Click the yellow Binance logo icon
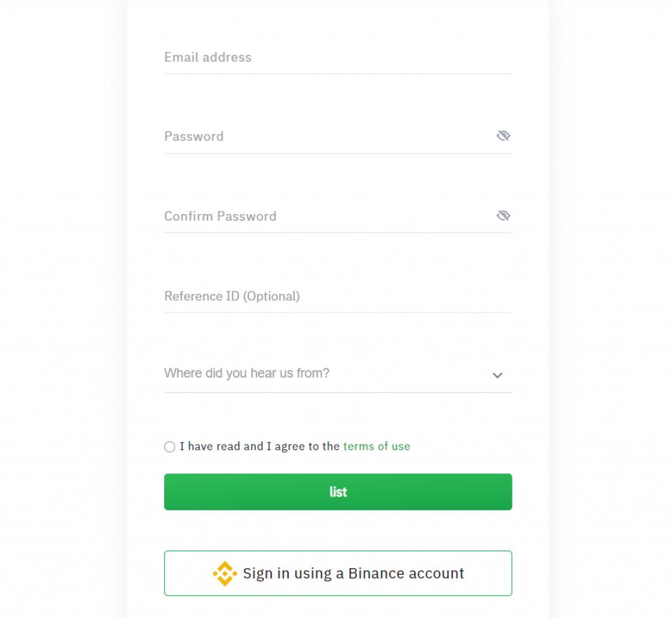The width and height of the screenshot is (672, 618). [224, 573]
